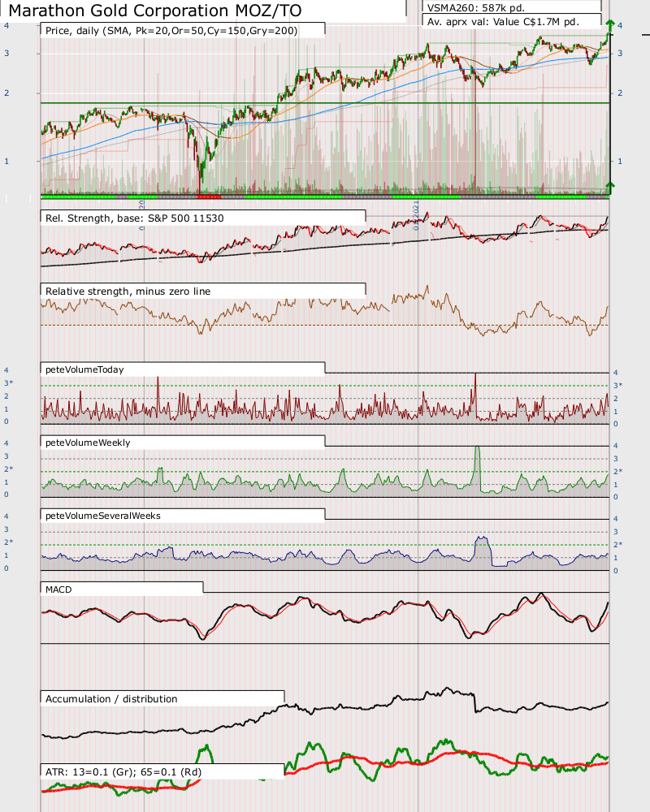Click the peteVolumeSeveralWeeks panel label
Image resolution: width=650 pixels, height=812 pixels.
pos(102,516)
